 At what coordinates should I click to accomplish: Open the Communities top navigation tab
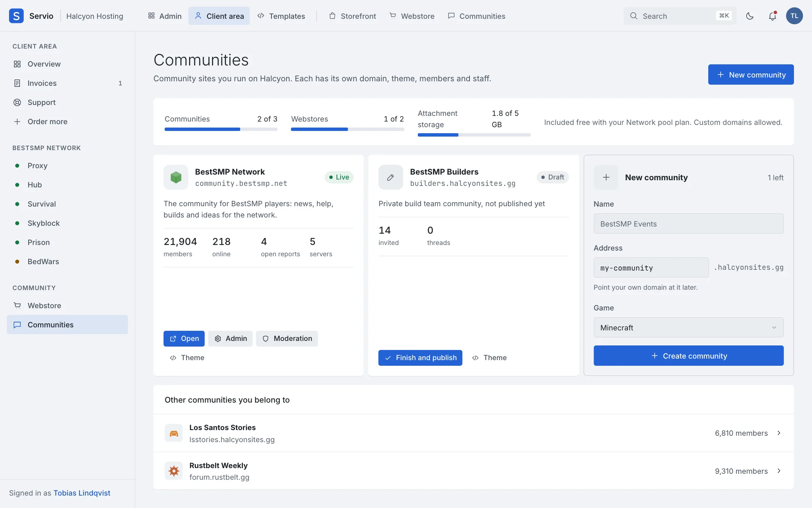[x=476, y=16]
